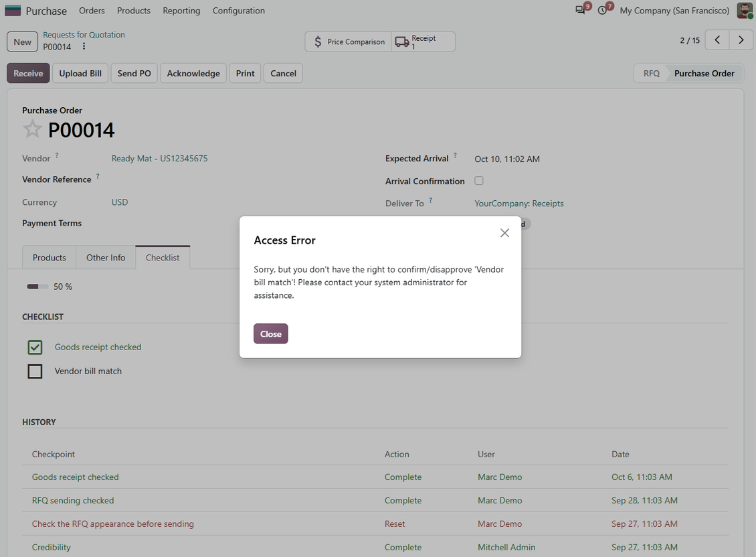756x557 pixels.
Task: Click the USD currency field
Action: 120,202
